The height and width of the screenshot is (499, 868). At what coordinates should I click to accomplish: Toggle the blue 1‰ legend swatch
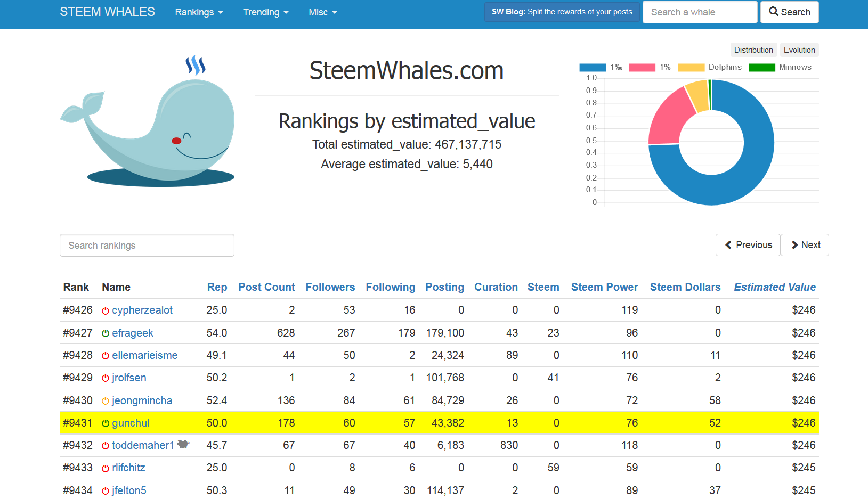(x=593, y=68)
